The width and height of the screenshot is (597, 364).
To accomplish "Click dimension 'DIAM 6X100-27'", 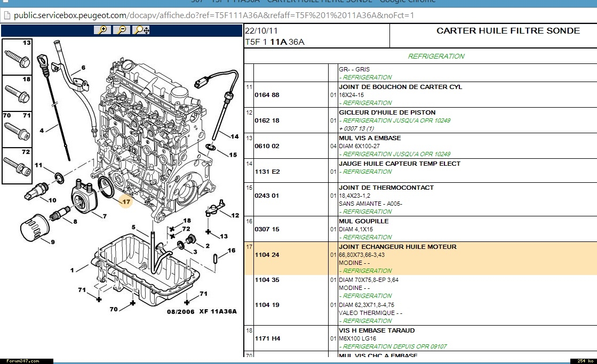I will click(x=359, y=146).
